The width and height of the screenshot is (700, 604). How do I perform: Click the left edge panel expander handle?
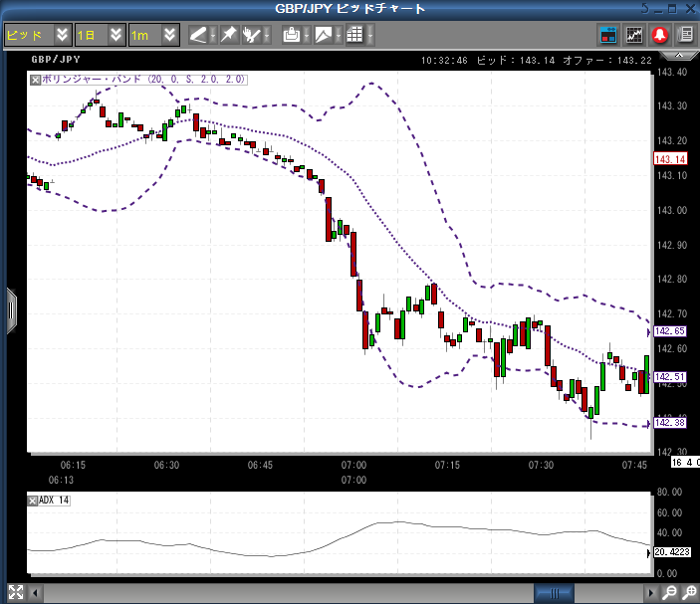pos(12,305)
